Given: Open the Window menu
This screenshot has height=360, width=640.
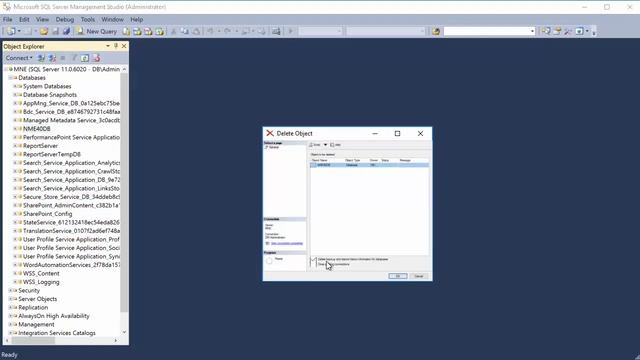Looking at the screenshot, I should tap(113, 20).
